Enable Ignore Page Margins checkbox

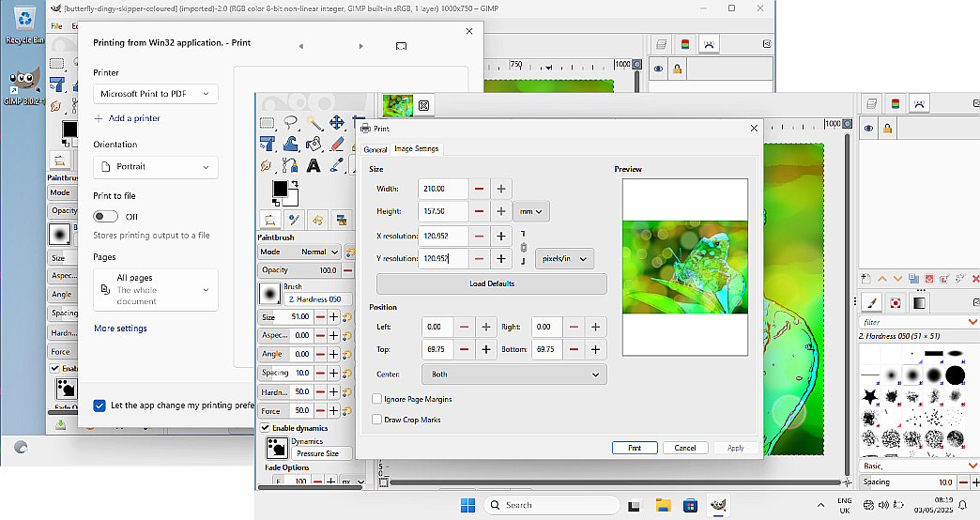pos(377,399)
